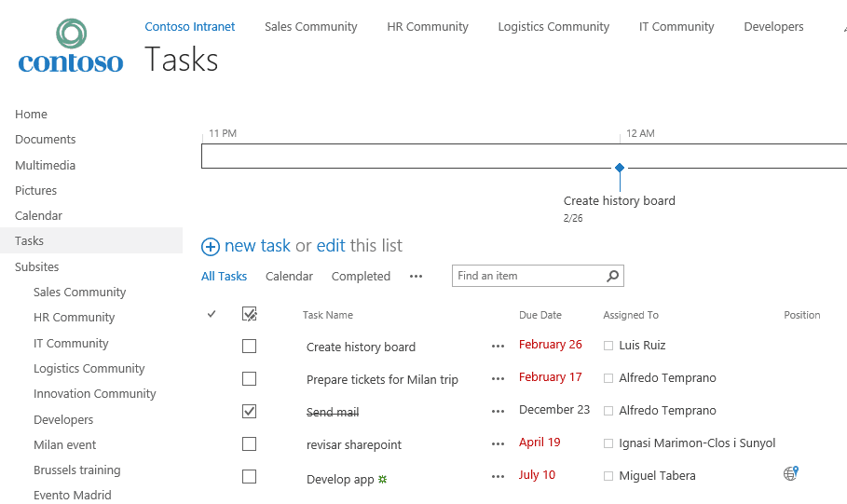Image resolution: width=847 pixels, height=504 pixels.
Task: Click the timeline diamond marker
Action: 620,168
